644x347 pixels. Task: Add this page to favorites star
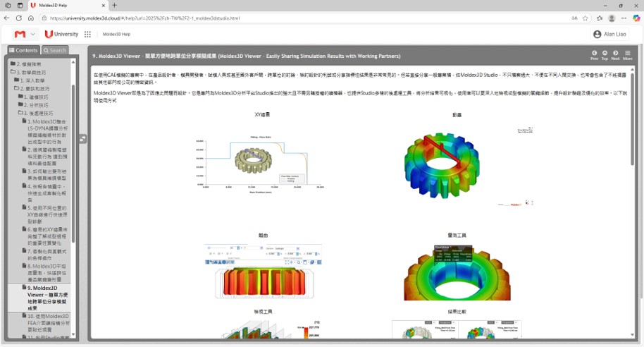[x=586, y=18]
